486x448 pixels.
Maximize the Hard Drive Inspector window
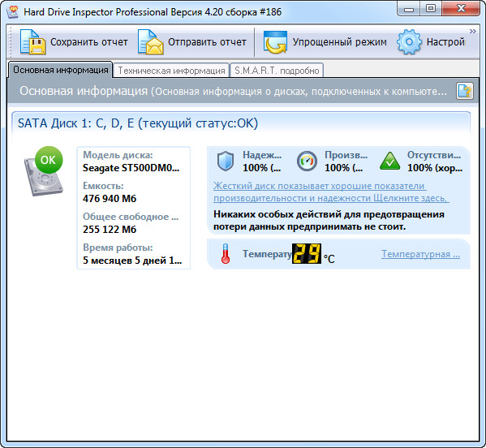coord(431,9)
